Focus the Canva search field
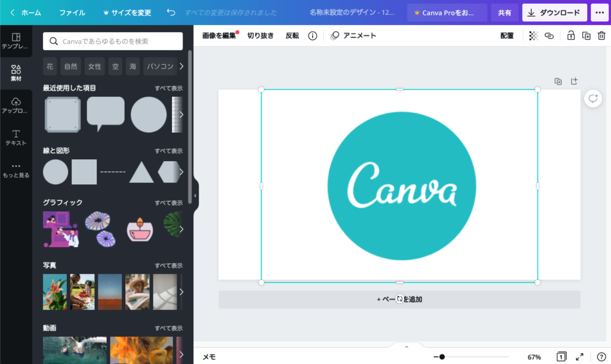611x364 pixels. pyautogui.click(x=113, y=41)
